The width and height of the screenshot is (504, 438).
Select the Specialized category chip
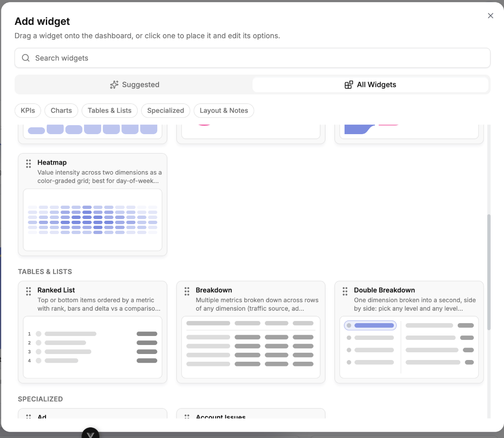165,111
